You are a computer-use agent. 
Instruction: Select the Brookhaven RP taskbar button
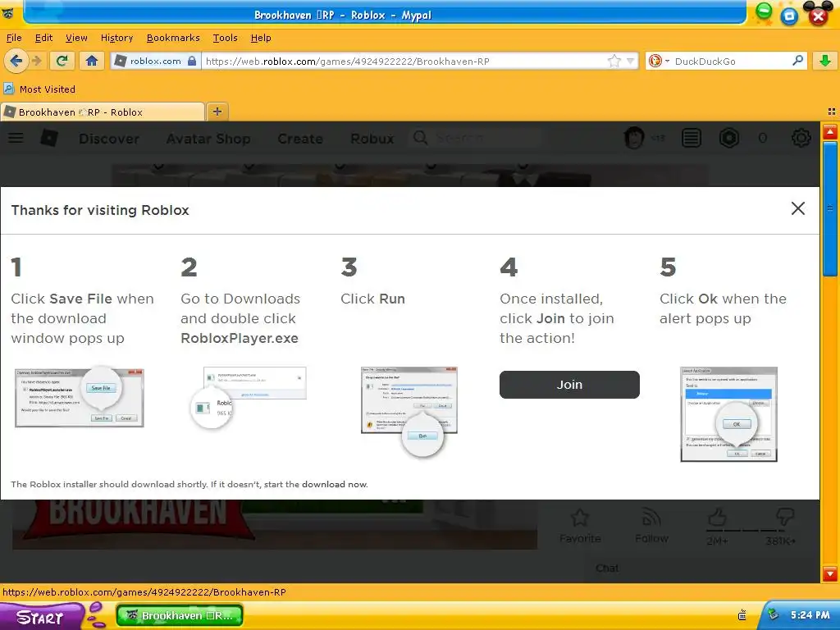(x=180, y=615)
